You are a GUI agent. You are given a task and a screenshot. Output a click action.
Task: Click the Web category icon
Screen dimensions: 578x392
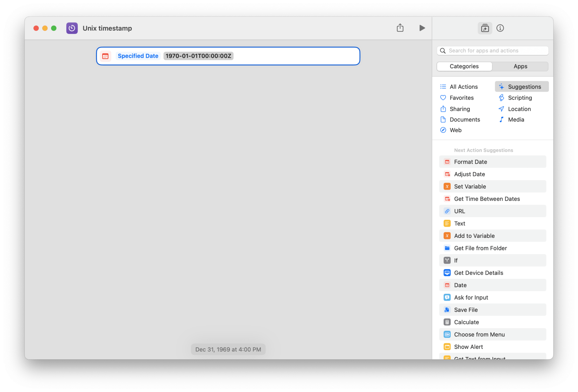tap(443, 130)
